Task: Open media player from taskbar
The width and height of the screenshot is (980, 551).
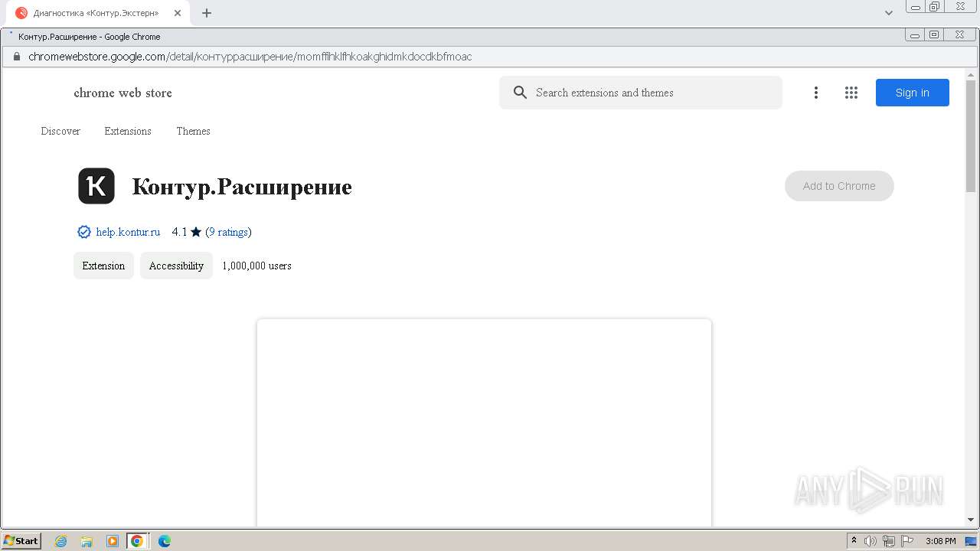Action: [113, 541]
